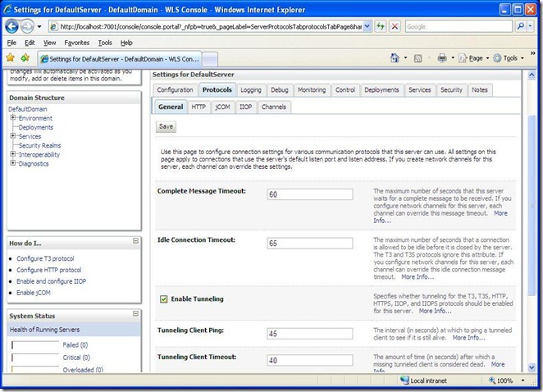This screenshot has height=392, width=543.
Task: Expand the Interoperability tree node
Action: click(13, 153)
